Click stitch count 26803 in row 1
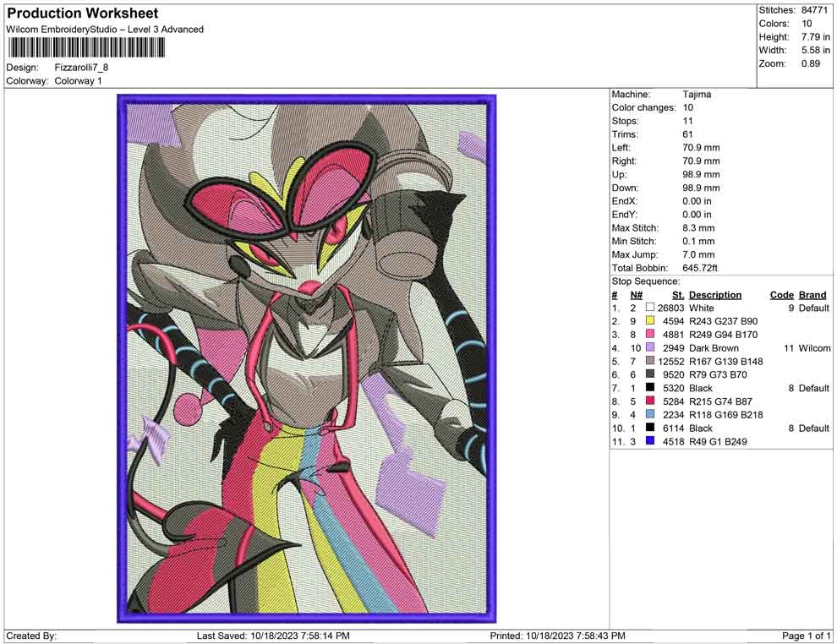 point(671,308)
